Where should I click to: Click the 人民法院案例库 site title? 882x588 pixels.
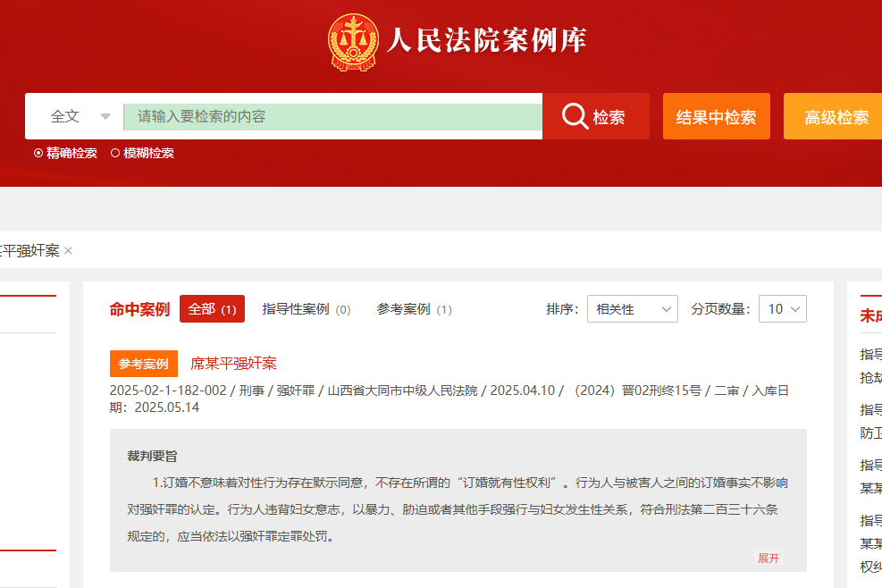pyautogui.click(x=486, y=40)
